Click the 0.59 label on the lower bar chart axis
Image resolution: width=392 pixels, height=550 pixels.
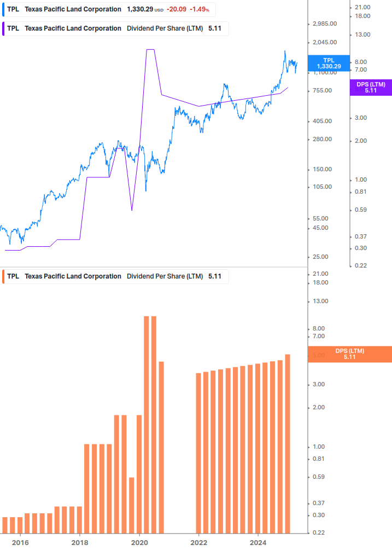tap(318, 477)
